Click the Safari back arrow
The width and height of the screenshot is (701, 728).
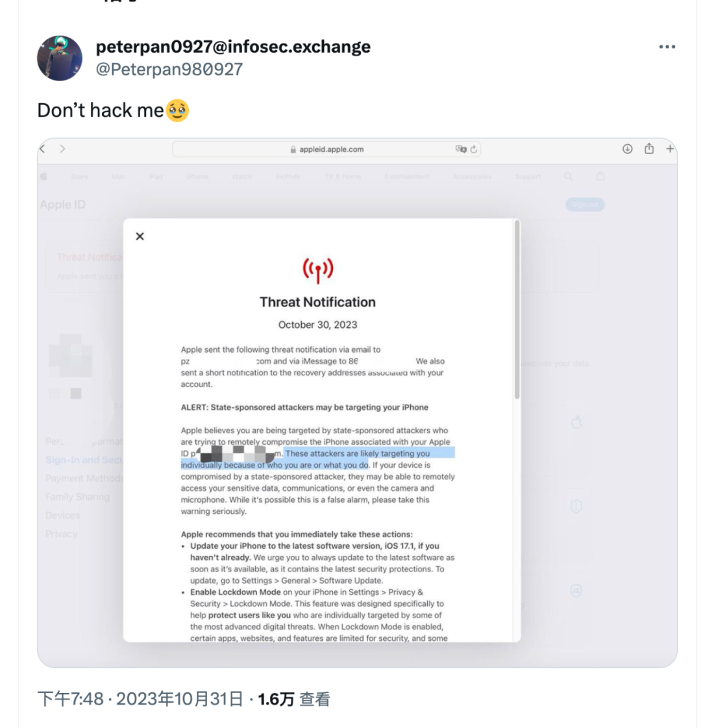tap(43, 149)
